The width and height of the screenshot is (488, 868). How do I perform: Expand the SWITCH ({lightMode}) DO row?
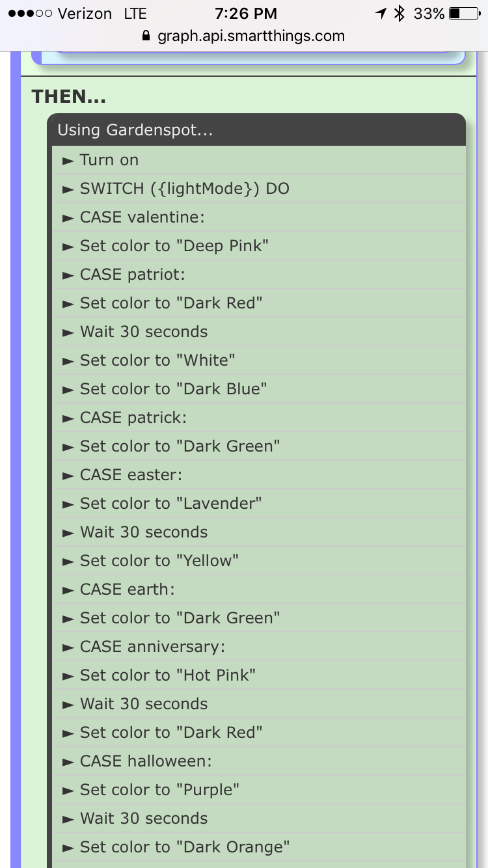tap(259, 189)
